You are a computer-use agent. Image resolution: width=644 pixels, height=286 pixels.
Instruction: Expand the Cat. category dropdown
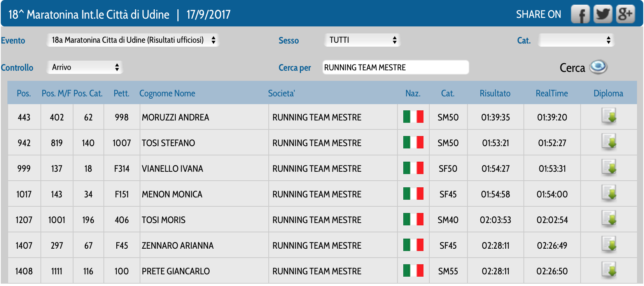(x=576, y=40)
